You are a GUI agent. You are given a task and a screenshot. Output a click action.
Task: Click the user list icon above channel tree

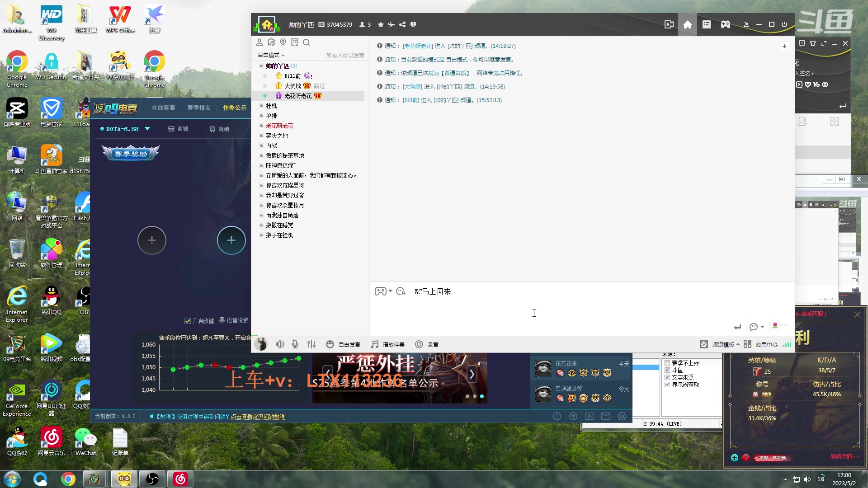[x=259, y=42]
